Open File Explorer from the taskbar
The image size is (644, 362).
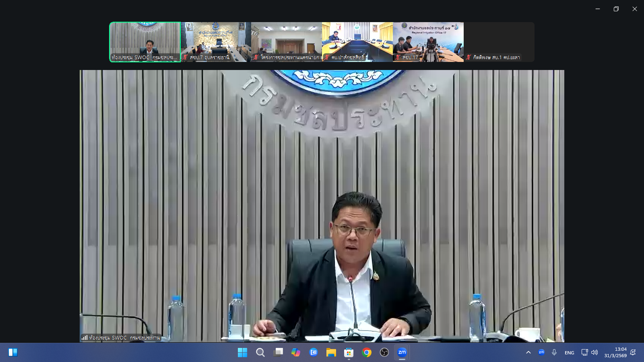(x=331, y=352)
